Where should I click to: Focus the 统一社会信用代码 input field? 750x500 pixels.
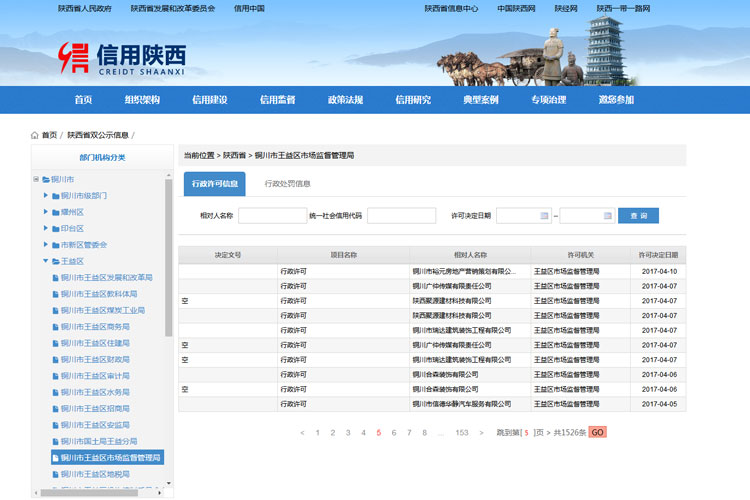click(x=401, y=216)
